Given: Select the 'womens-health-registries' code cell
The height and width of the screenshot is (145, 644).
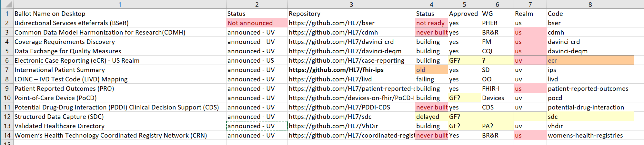Looking at the screenshot, I should pos(590,135).
